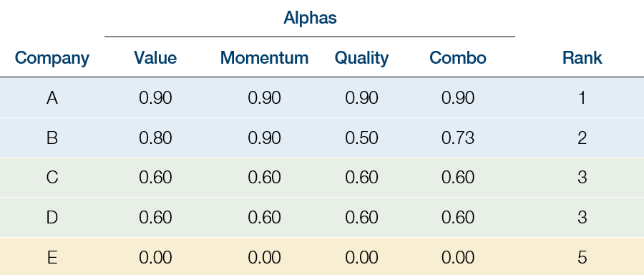This screenshot has height=275, width=644.
Task: Click Company A's Rank cell 1
Action: point(582,98)
